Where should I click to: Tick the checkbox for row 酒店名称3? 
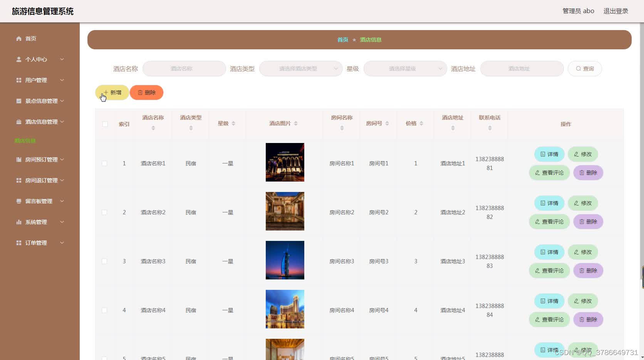click(x=104, y=261)
